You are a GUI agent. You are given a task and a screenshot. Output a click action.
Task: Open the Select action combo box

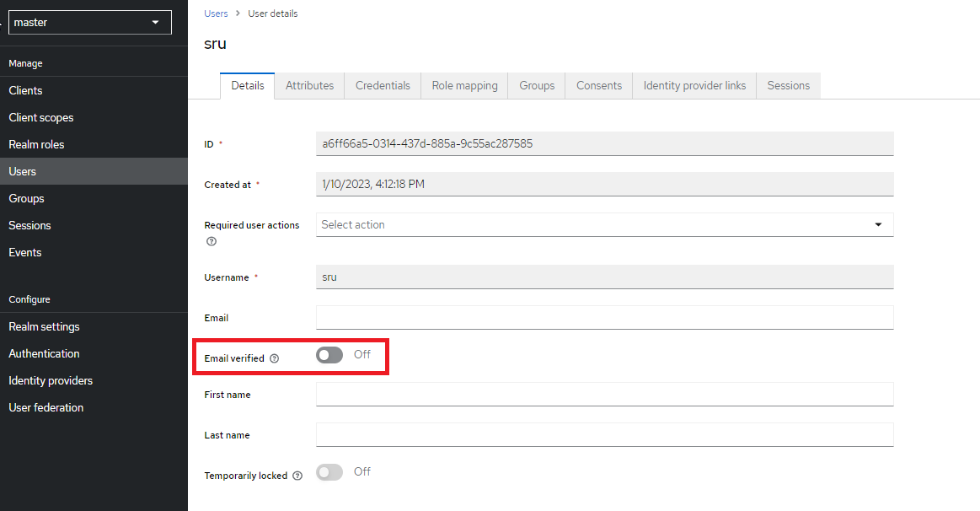point(603,224)
